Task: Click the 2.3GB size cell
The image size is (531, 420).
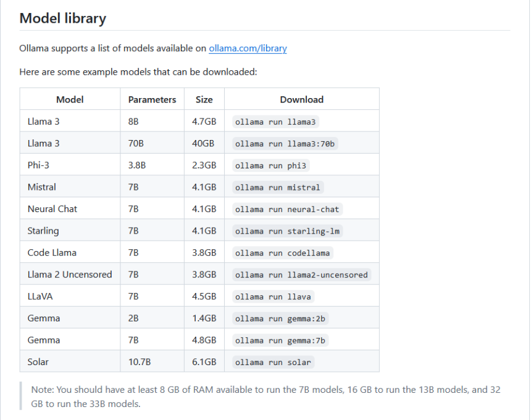Action: click(x=204, y=165)
